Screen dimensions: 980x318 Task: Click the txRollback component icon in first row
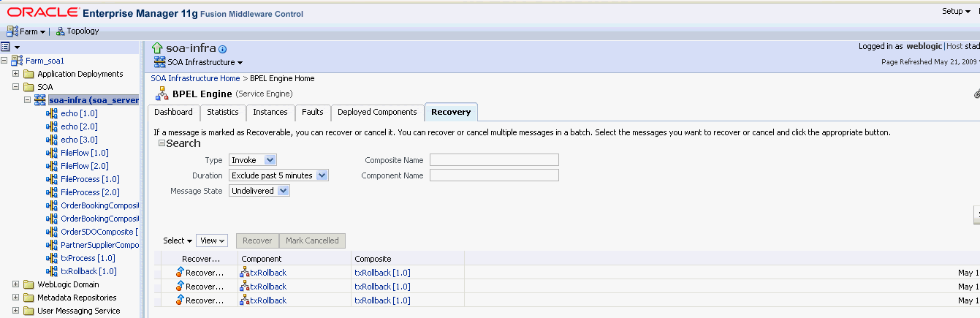click(x=245, y=273)
